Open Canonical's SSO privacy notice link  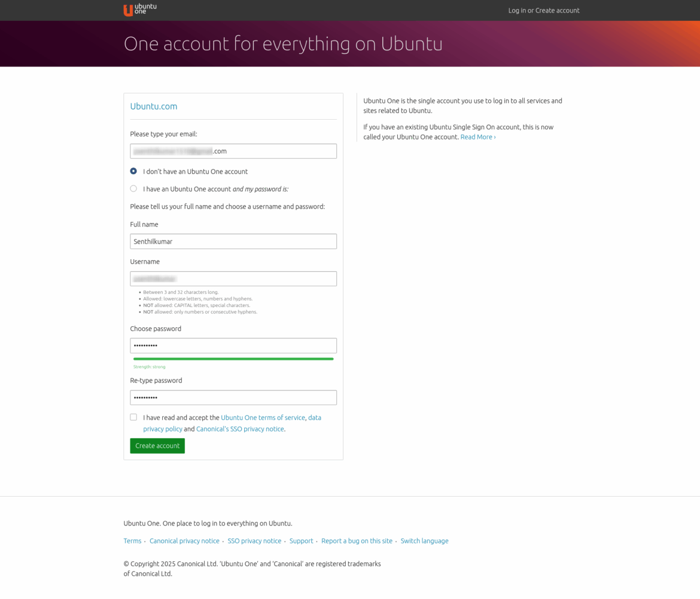(x=240, y=429)
